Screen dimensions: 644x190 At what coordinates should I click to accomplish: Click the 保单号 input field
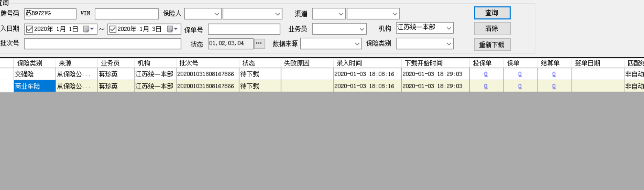[x=244, y=29]
